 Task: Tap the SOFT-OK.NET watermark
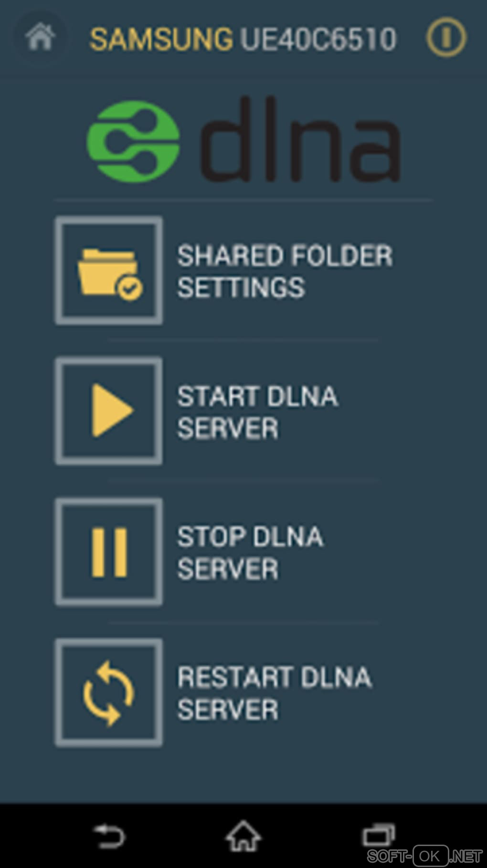(x=424, y=855)
